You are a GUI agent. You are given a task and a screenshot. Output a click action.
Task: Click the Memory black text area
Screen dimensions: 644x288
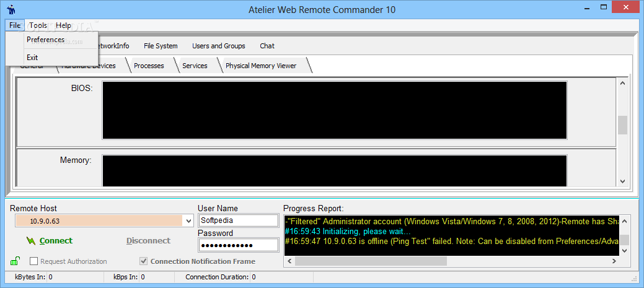coord(334,170)
